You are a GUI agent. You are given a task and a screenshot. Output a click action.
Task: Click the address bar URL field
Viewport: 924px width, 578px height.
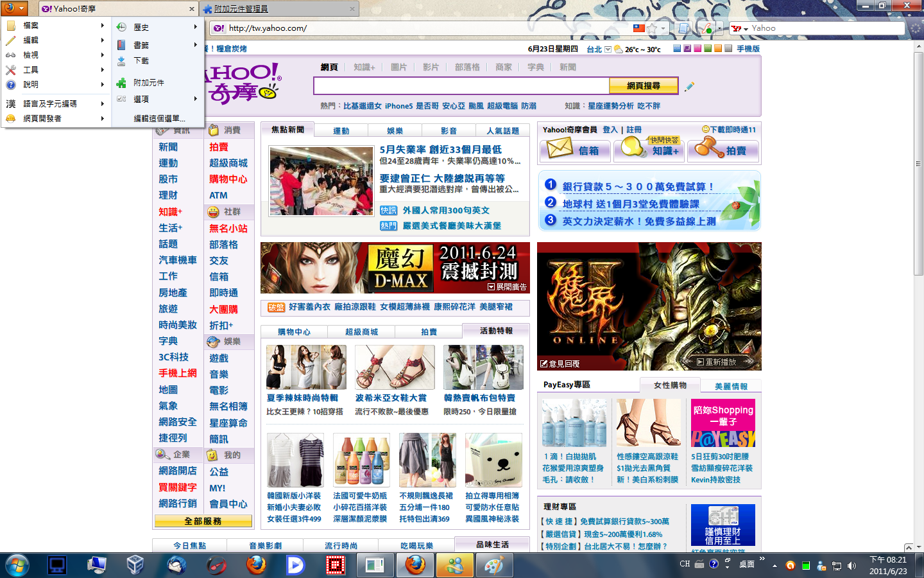[429, 28]
